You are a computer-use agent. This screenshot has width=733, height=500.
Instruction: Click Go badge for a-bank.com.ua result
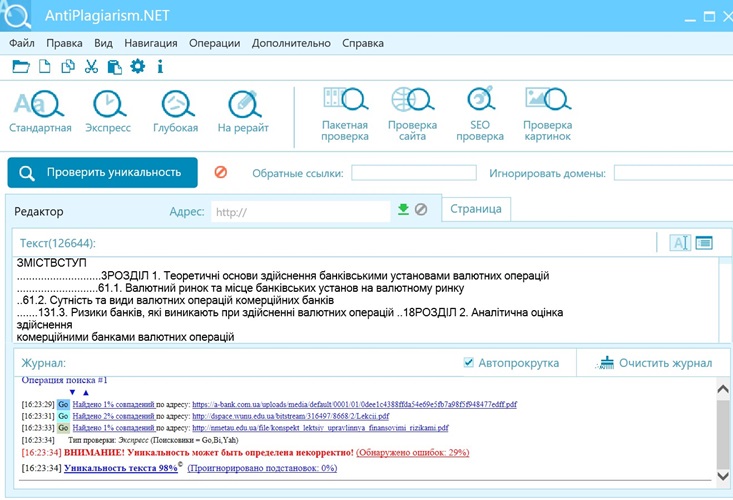(x=63, y=404)
